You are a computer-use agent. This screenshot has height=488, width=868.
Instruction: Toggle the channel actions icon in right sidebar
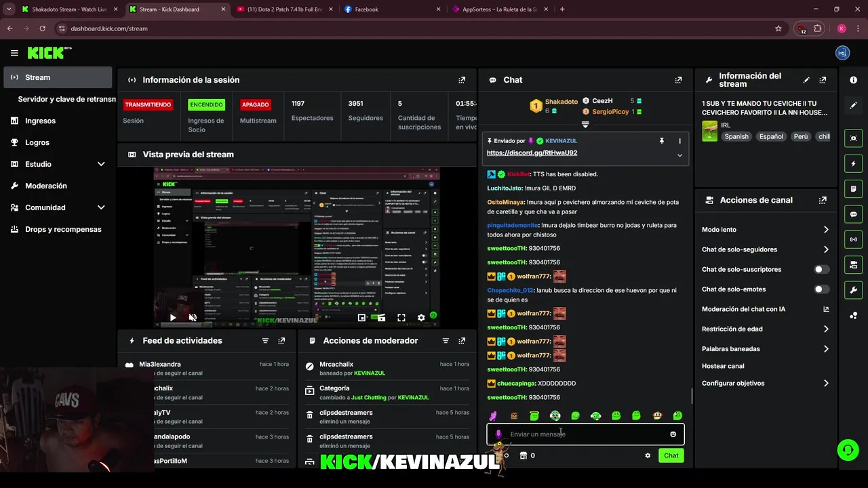coord(853,264)
